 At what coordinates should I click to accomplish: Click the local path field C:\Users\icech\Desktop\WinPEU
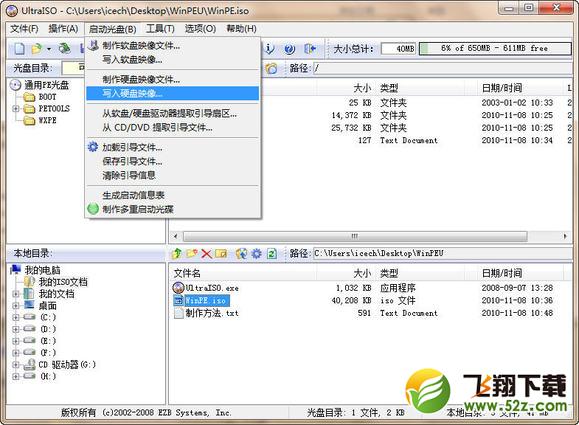tap(442, 254)
